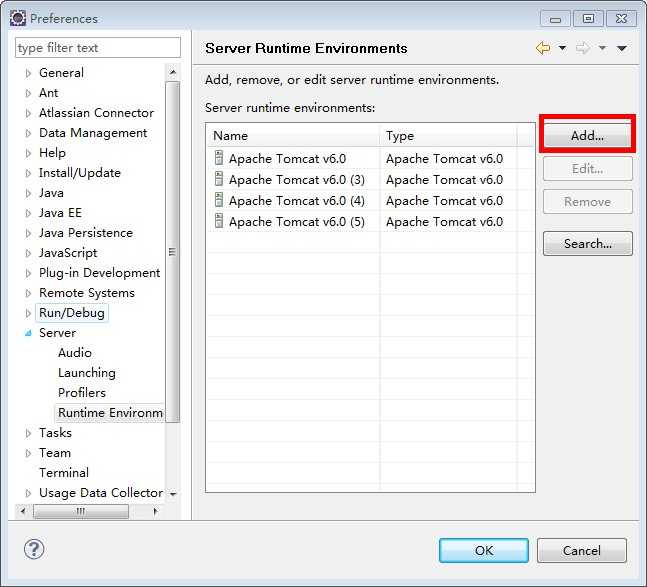The width and height of the screenshot is (647, 587).
Task: Expand the Java Persistence node
Action: (x=28, y=233)
